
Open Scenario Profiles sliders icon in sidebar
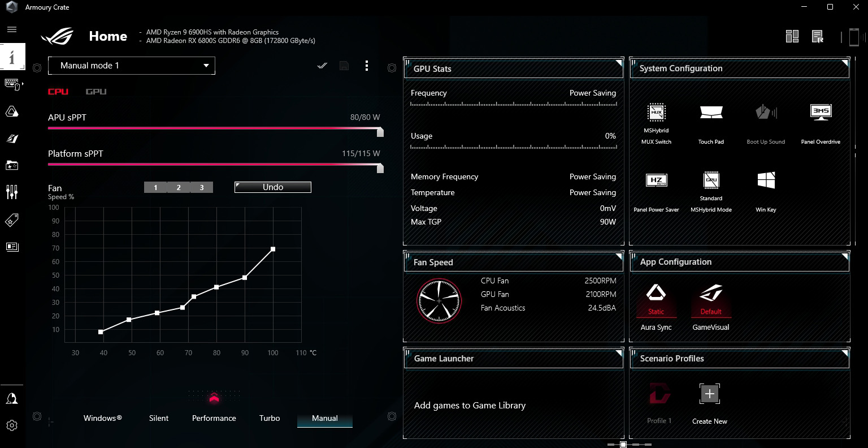coord(12,192)
